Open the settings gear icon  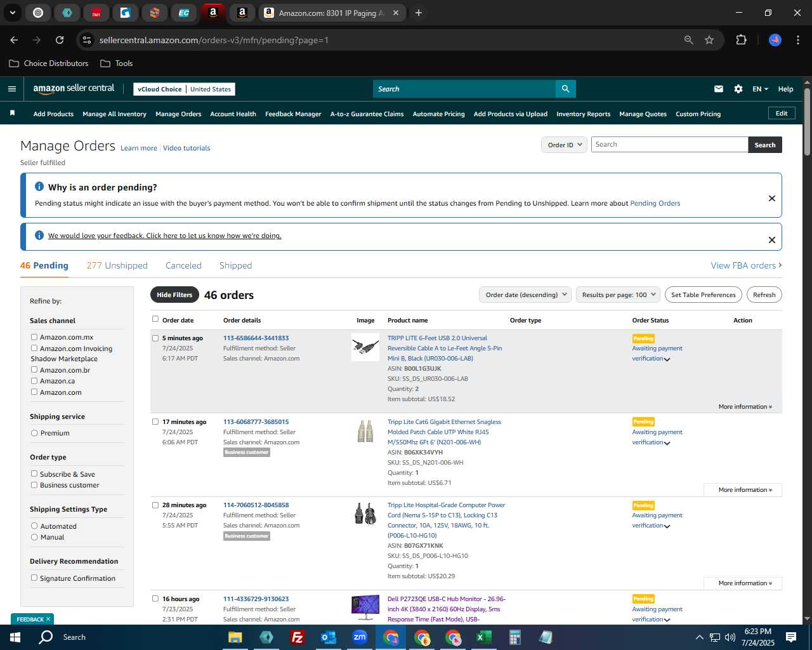coord(738,89)
